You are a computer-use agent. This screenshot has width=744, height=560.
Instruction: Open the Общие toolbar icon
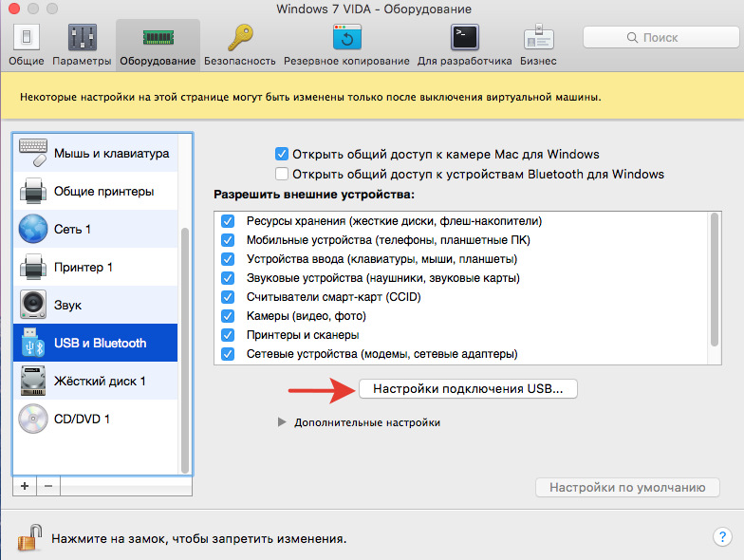(27, 37)
